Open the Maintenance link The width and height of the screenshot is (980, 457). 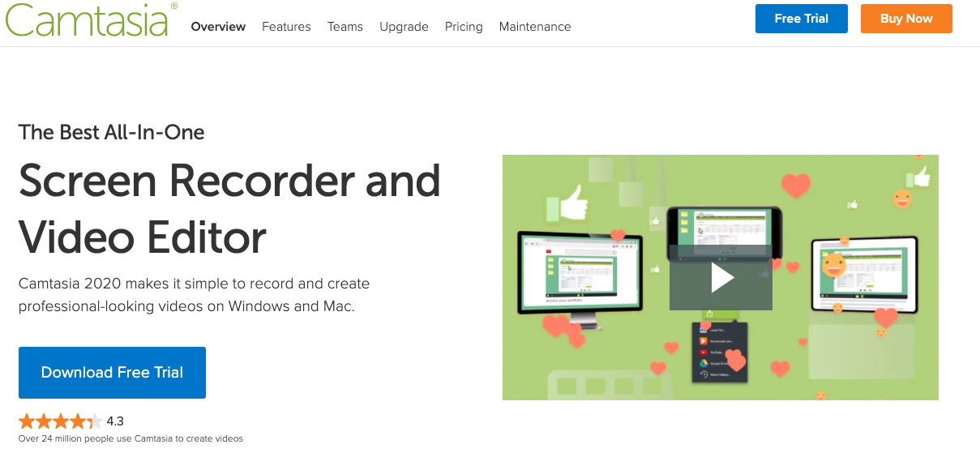point(535,27)
